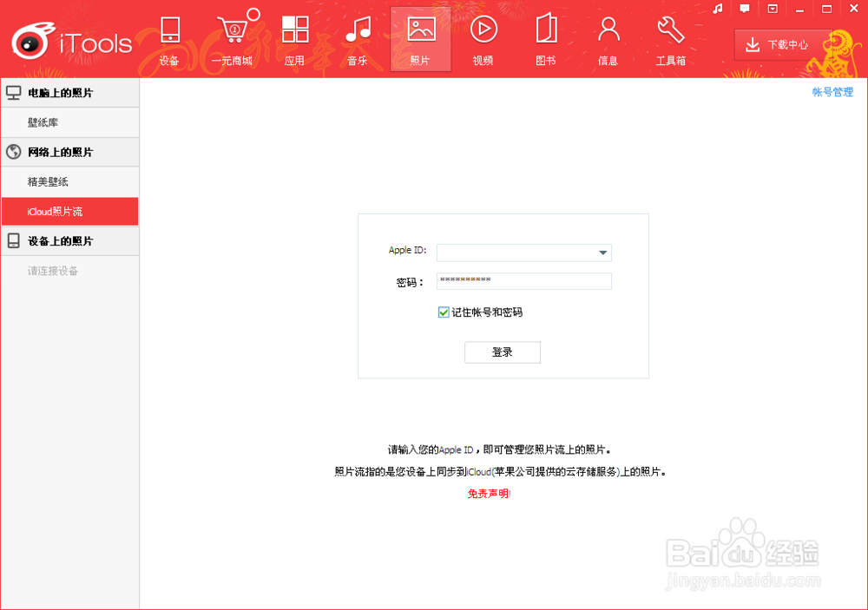Open the feedback chat bubble icon
Screen dimensions: 868x610
pyautogui.click(x=745, y=9)
